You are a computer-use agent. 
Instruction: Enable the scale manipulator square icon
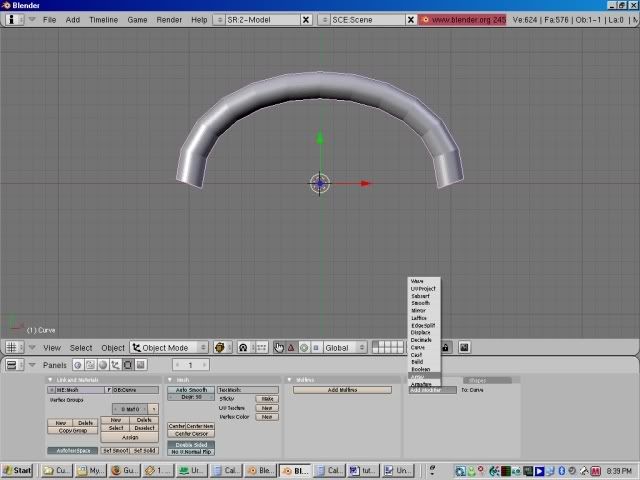pos(316,348)
